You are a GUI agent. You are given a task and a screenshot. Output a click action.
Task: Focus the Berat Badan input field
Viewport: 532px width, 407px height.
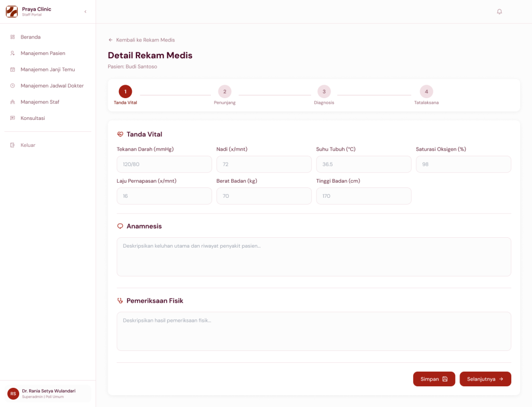(x=264, y=196)
